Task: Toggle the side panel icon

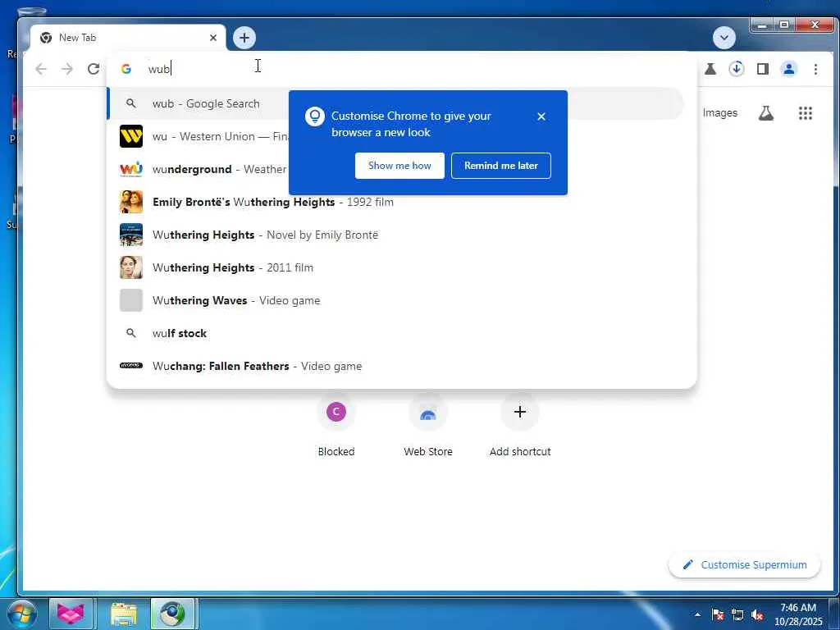Action: point(763,69)
